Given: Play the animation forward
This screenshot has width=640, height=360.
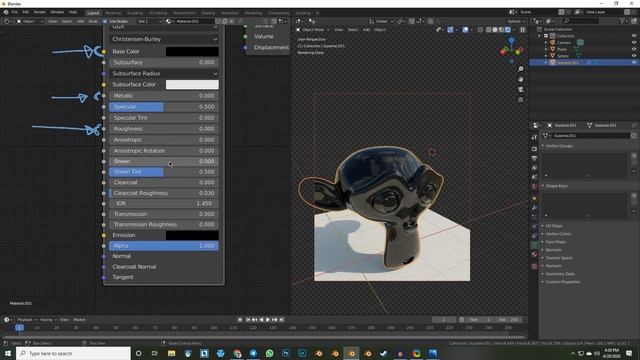Looking at the screenshot, I should coord(268,320).
